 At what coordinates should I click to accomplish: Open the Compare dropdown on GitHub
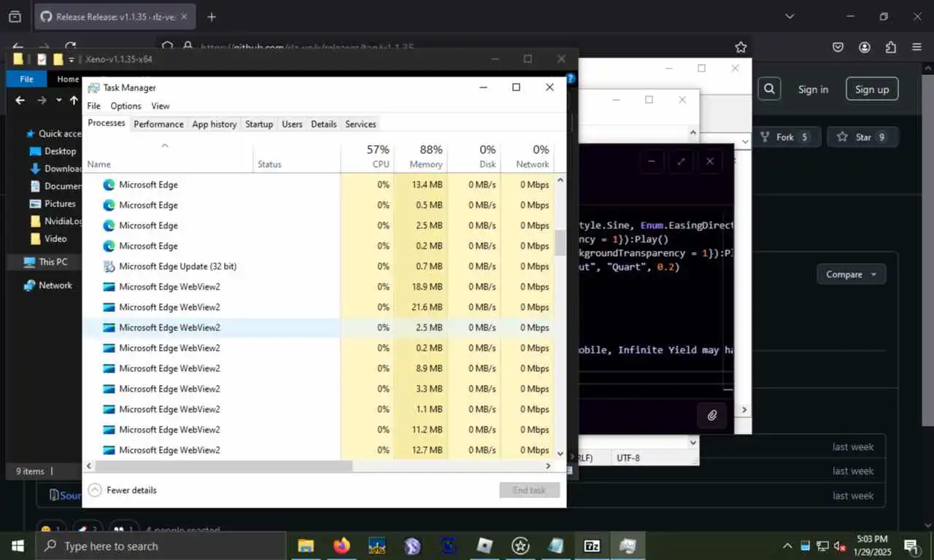(x=852, y=274)
